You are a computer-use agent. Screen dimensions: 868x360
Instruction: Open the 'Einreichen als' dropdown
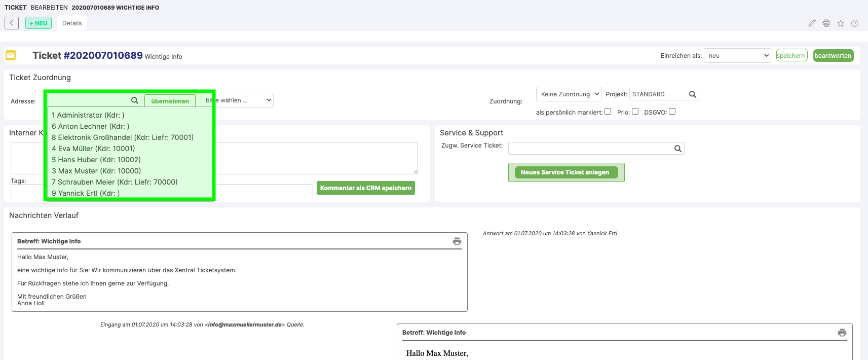[x=737, y=56]
